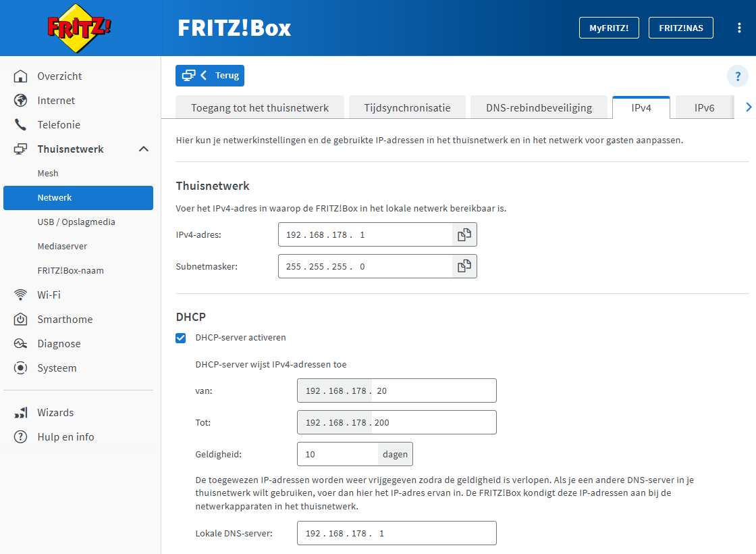This screenshot has width=756, height=554.
Task: Collapse the Thuisnetwerk menu chevron
Action: 144,149
